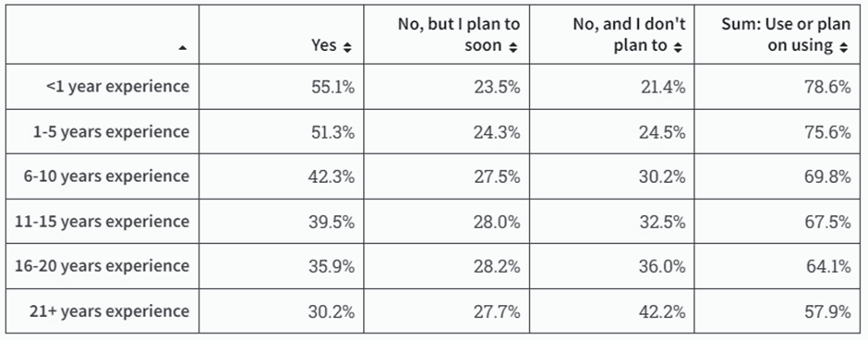Sort by 'Sum: Use or plan on using' arrows

tap(843, 48)
